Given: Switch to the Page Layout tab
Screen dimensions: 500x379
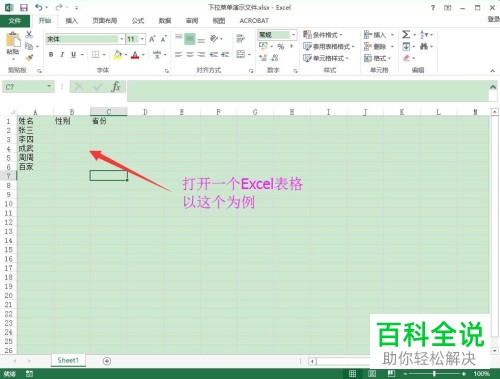Looking at the screenshot, I should [105, 21].
